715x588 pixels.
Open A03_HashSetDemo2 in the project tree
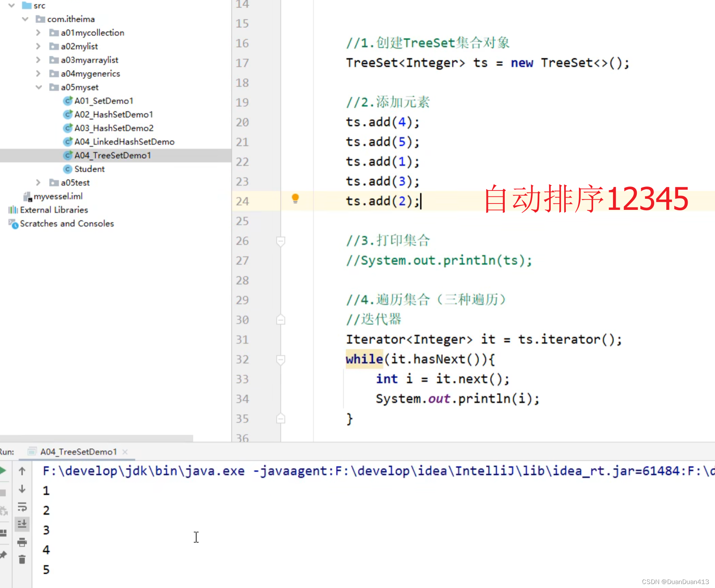(x=114, y=128)
